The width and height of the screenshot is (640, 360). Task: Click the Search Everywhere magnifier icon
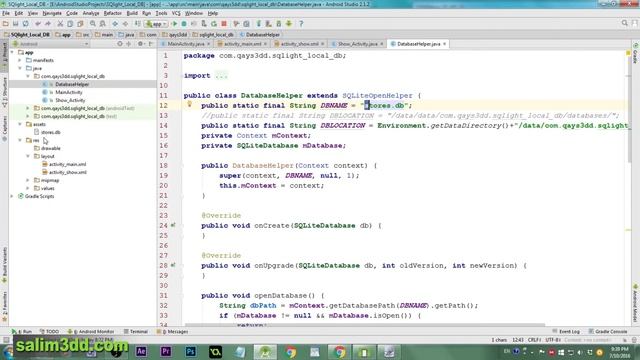624,24
